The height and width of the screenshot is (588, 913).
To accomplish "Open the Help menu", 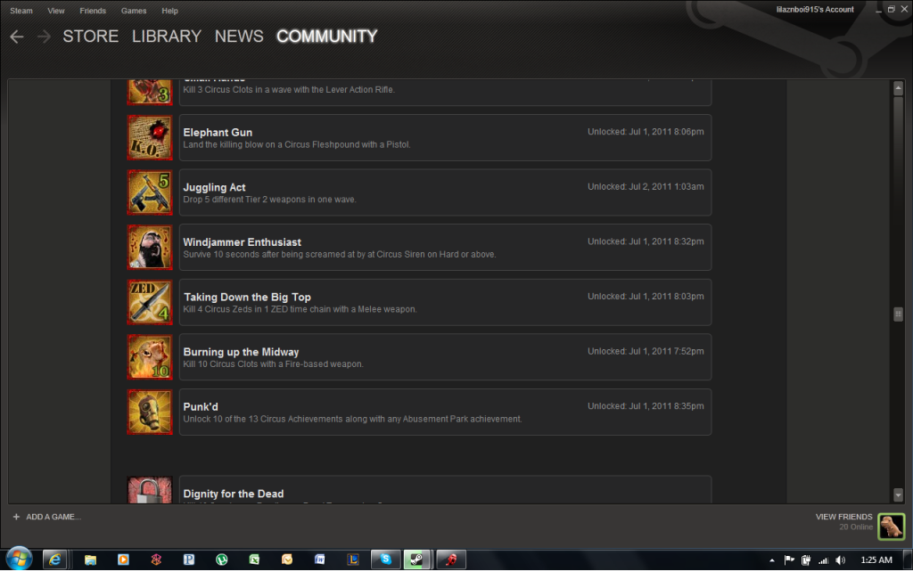I will [170, 11].
